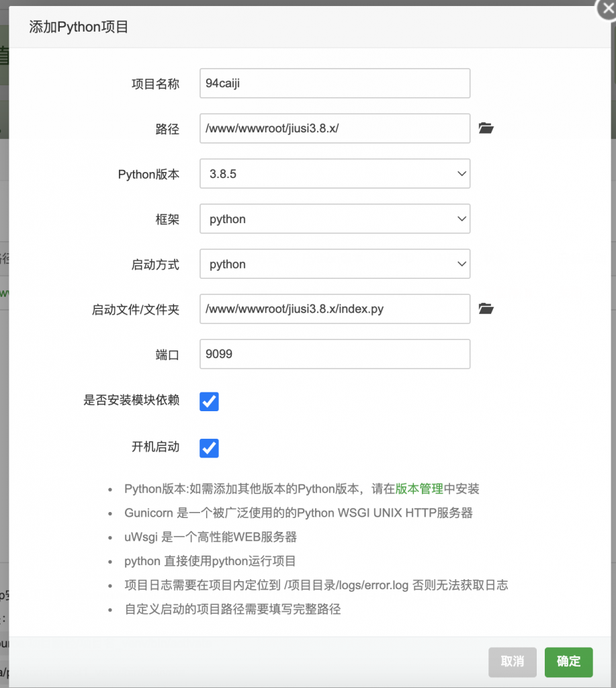Click the 启动文件/文件夹 label
Screen dimensions: 616x688
[x=136, y=310]
